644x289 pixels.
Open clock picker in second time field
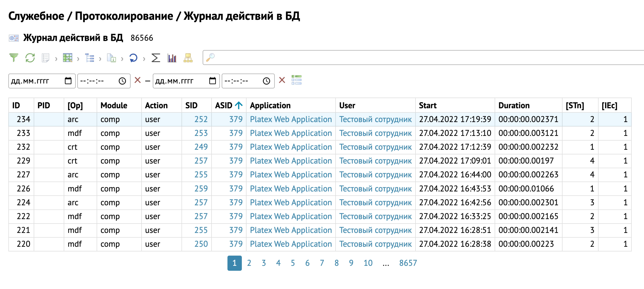[267, 81]
